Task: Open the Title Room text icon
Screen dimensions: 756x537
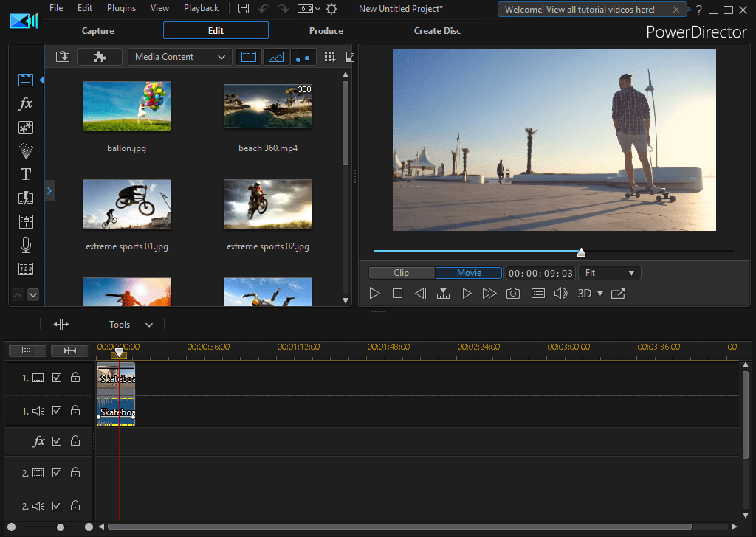Action: (x=26, y=174)
